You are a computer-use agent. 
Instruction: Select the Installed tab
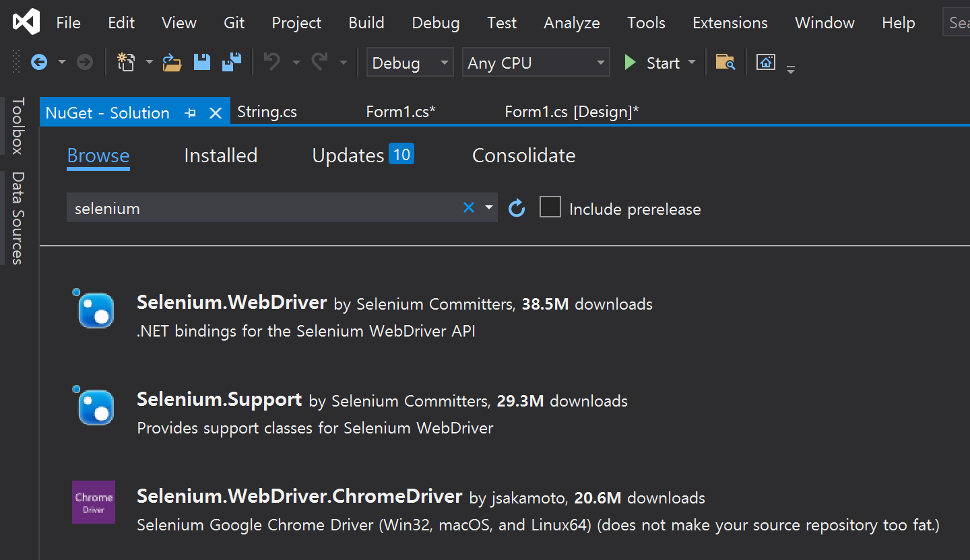click(221, 155)
